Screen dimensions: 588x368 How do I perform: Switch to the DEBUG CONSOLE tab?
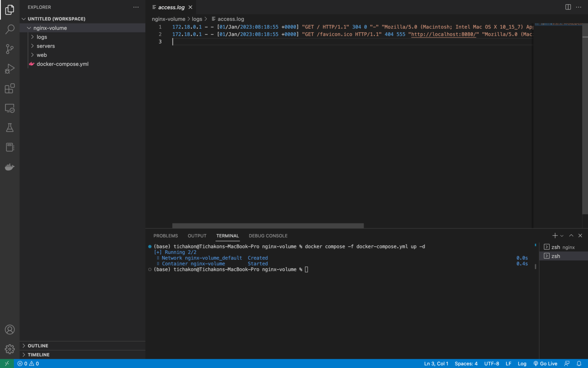(268, 236)
